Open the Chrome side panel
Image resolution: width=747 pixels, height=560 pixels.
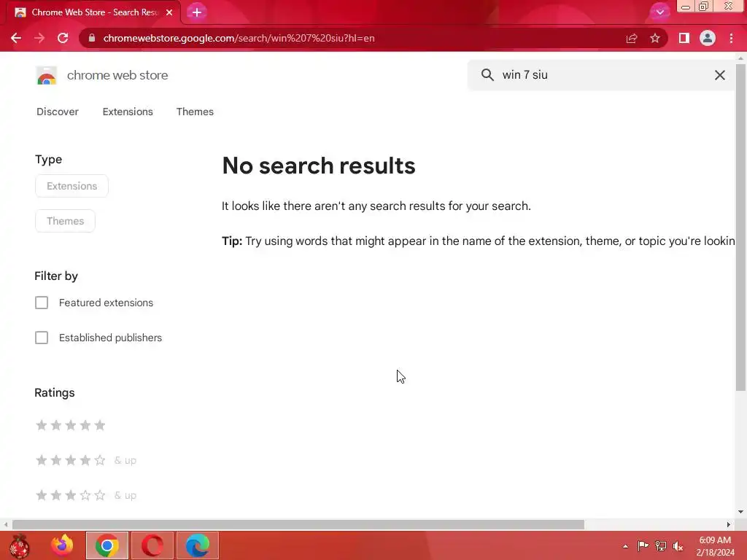(684, 38)
